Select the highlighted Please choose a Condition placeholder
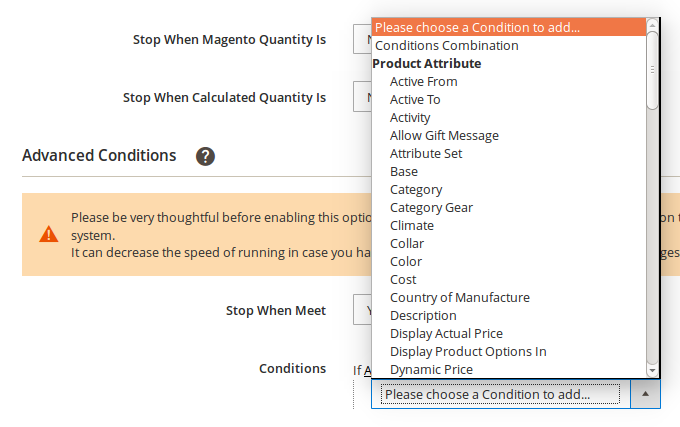The height and width of the screenshot is (427, 680). pos(477,27)
